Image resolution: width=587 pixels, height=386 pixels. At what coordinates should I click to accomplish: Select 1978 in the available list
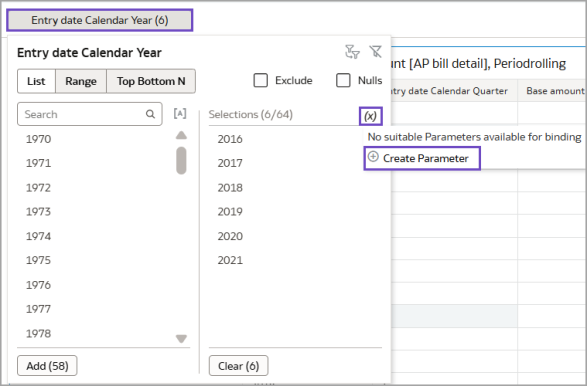point(38,333)
